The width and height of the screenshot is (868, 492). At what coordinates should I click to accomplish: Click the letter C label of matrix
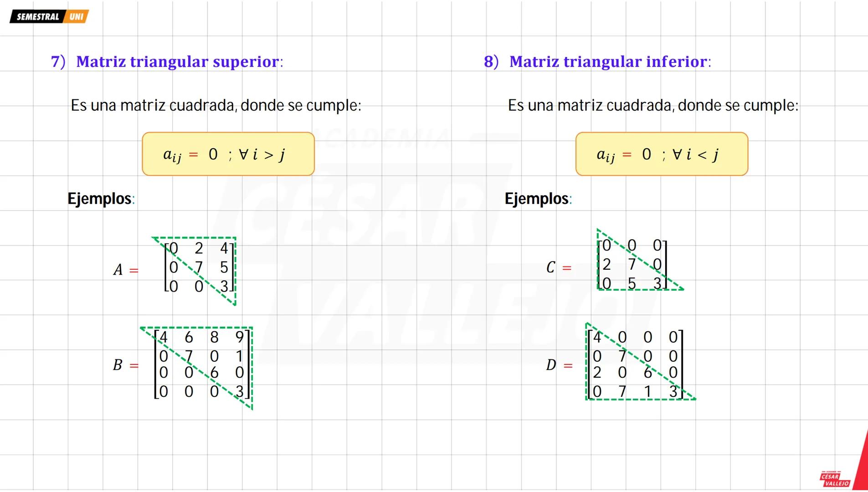pyautogui.click(x=551, y=267)
